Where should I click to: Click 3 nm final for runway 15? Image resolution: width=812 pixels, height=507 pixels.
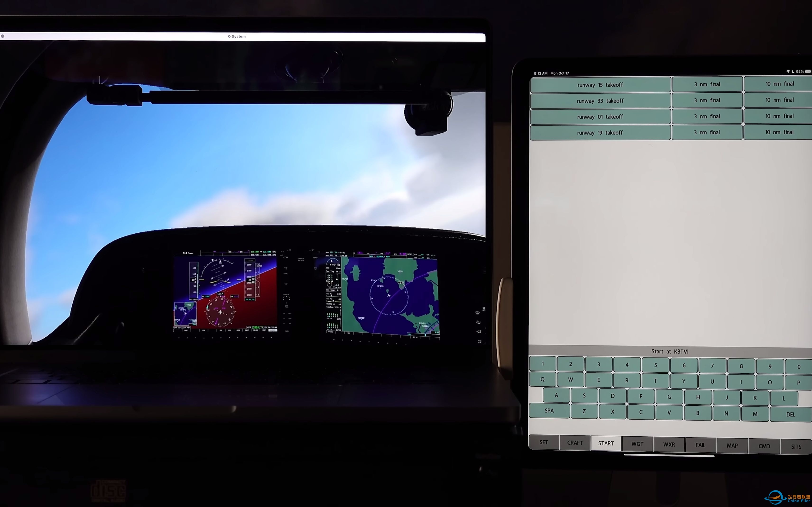pos(707,84)
